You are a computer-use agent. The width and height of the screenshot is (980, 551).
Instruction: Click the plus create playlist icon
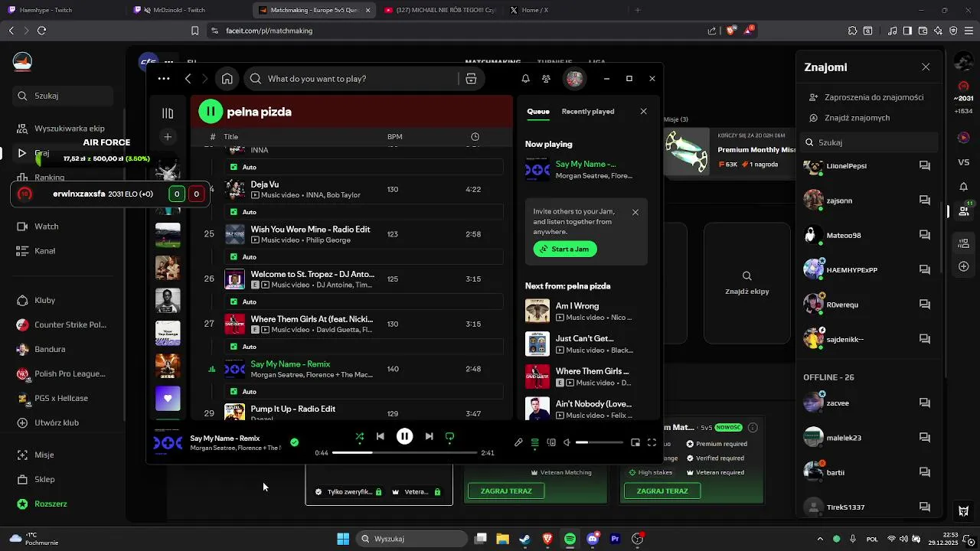pos(168,137)
